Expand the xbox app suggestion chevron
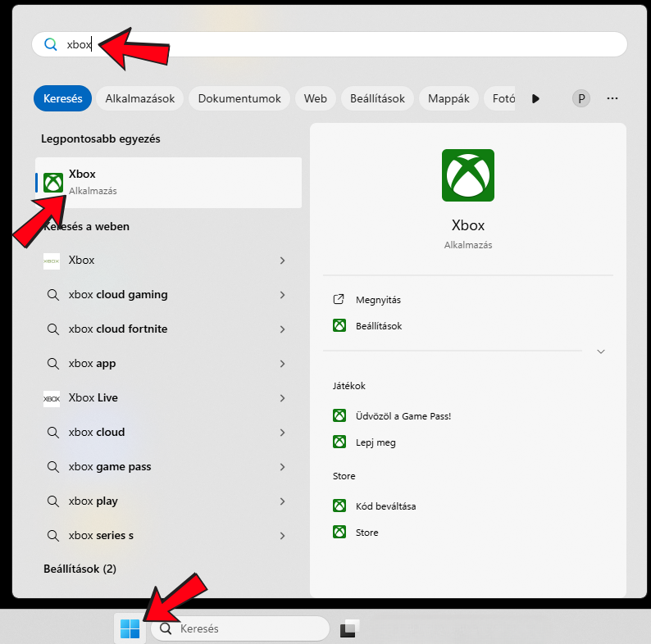This screenshot has height=644, width=651. pyautogui.click(x=282, y=364)
